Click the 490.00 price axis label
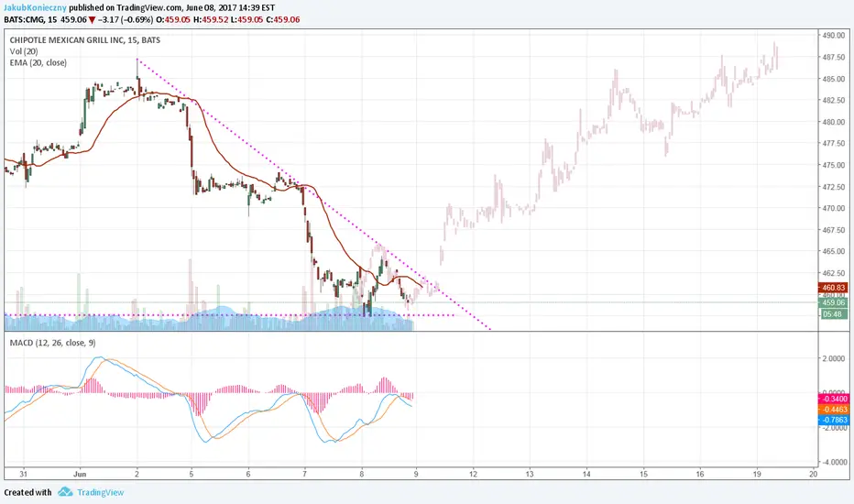The image size is (854, 504). pyautogui.click(x=834, y=36)
